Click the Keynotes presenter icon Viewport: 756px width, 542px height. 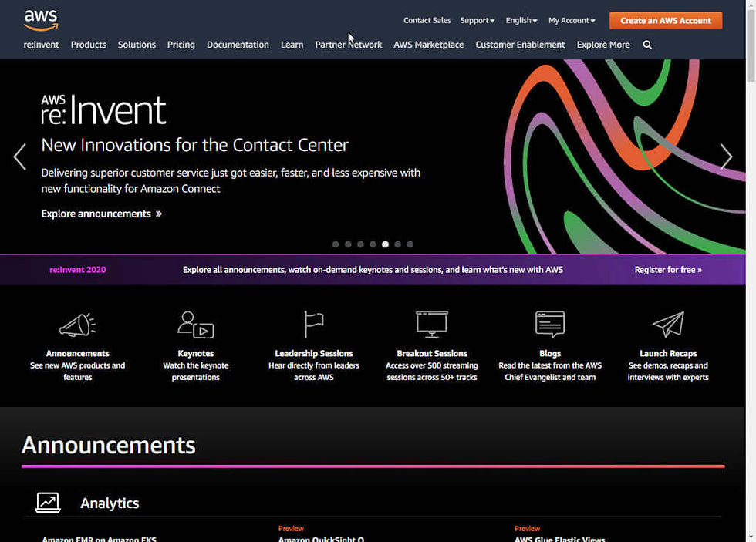(195, 325)
